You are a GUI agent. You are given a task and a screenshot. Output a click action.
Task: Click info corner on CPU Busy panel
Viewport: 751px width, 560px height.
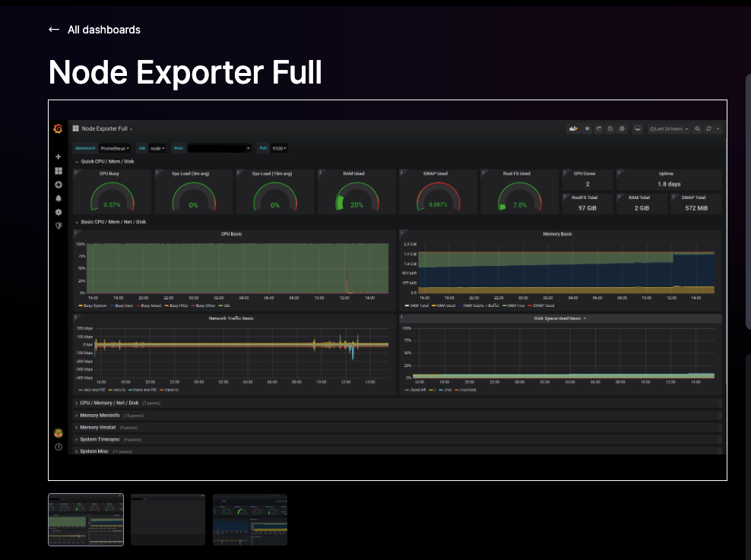tap(76, 172)
